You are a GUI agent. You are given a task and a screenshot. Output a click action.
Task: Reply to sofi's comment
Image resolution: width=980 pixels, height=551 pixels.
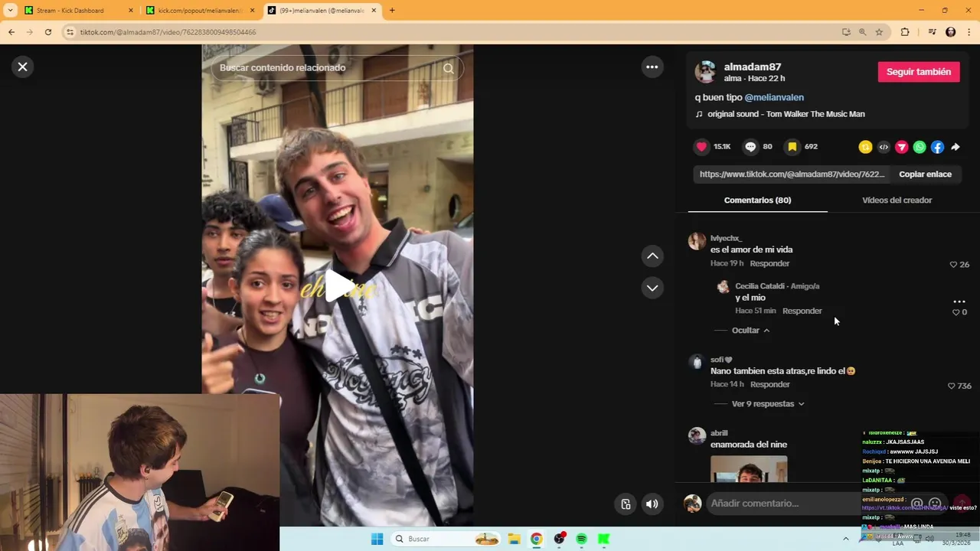tap(769, 384)
